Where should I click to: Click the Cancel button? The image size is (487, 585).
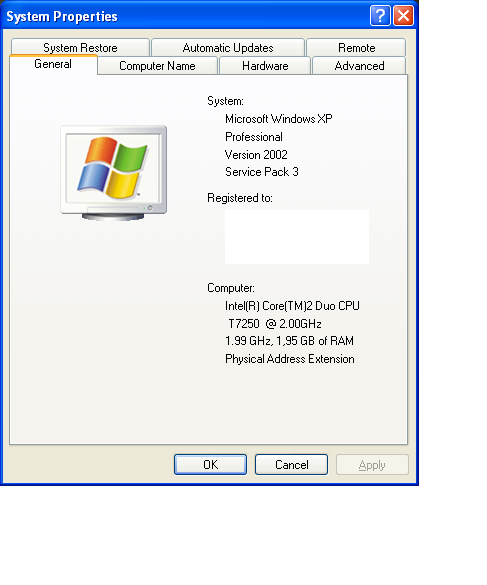291,464
